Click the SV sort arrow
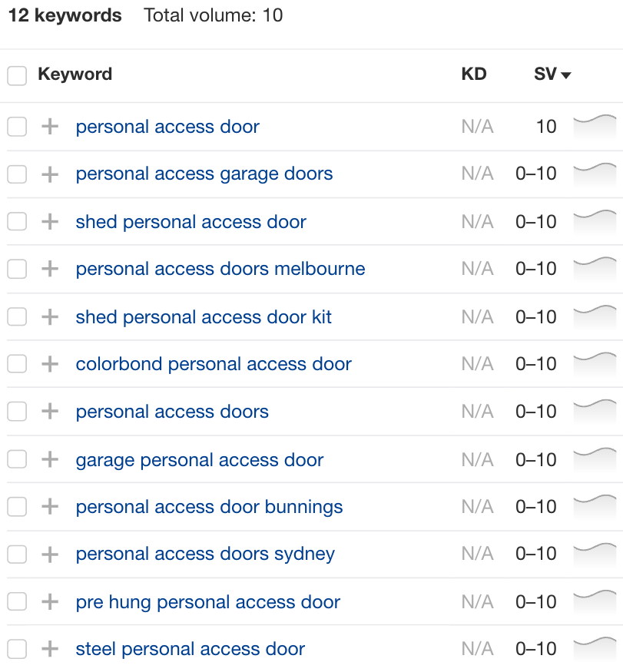 (x=565, y=74)
